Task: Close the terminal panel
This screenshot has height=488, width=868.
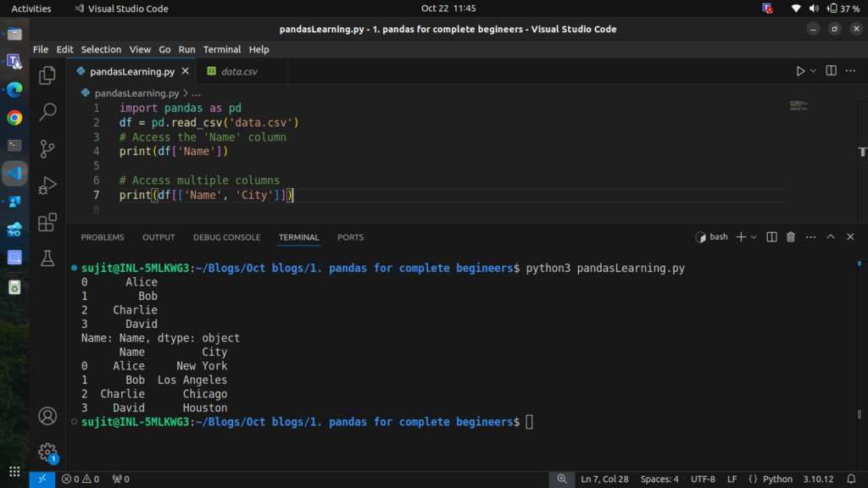Action: click(850, 237)
